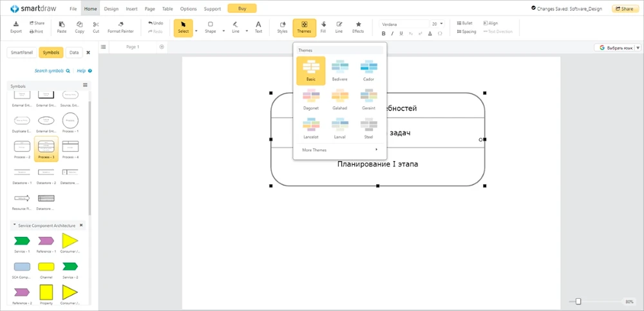Close the left panel with X
The height and width of the screenshot is (311, 644).
pyautogui.click(x=88, y=53)
